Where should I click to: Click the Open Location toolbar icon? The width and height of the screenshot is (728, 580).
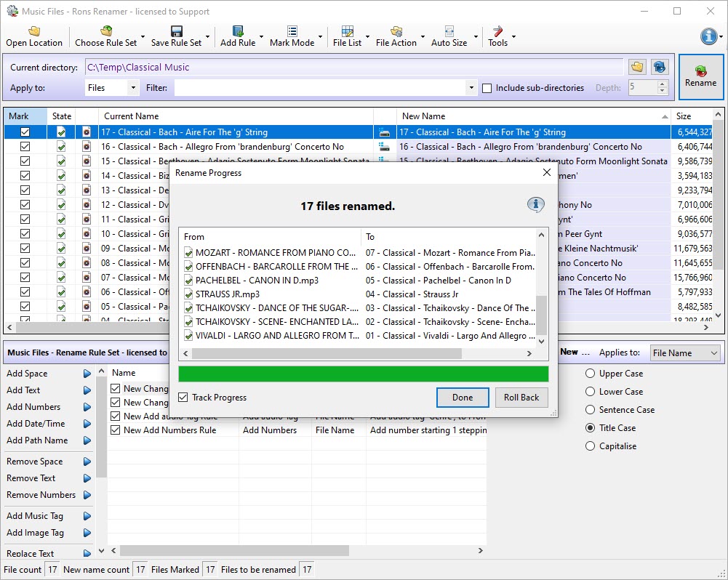click(34, 31)
